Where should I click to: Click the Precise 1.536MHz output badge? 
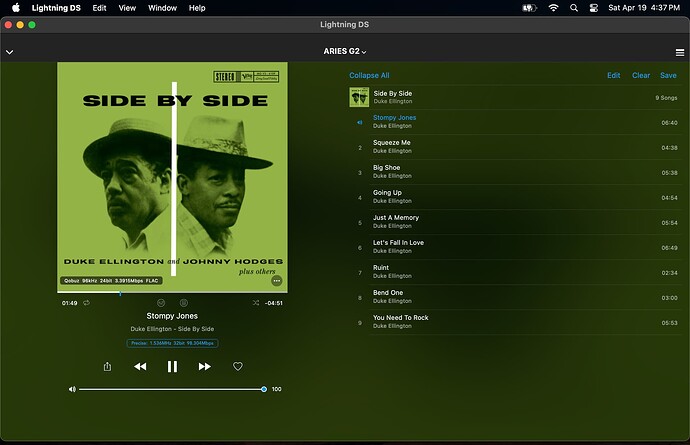pos(172,343)
